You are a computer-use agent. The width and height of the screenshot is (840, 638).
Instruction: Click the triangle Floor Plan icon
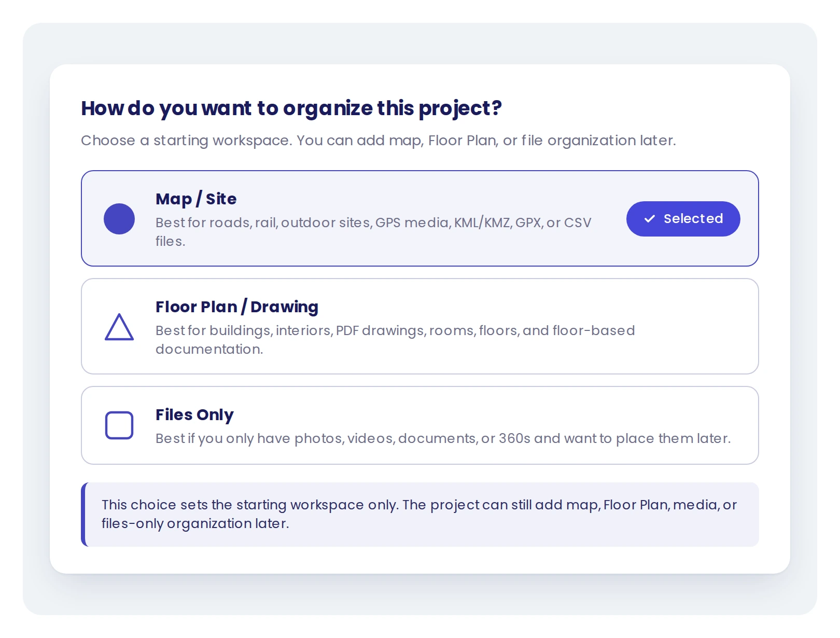click(x=119, y=327)
